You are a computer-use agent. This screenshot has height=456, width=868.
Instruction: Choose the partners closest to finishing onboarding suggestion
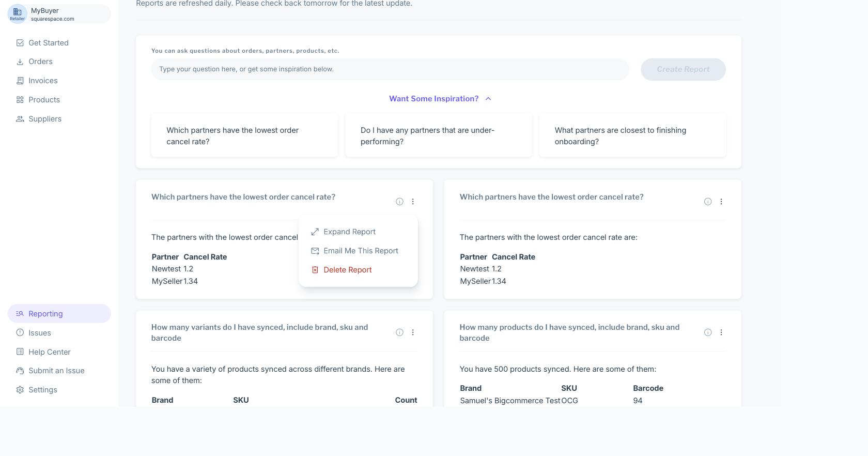(632, 136)
